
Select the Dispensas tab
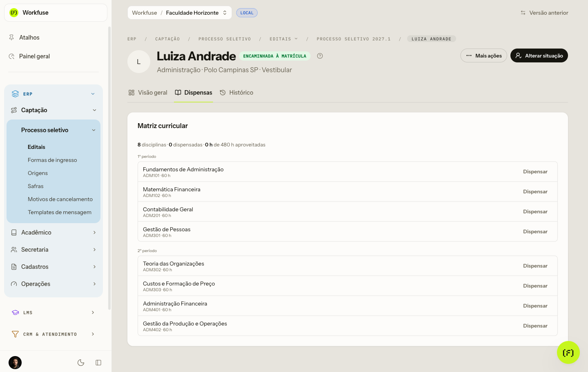(194, 93)
